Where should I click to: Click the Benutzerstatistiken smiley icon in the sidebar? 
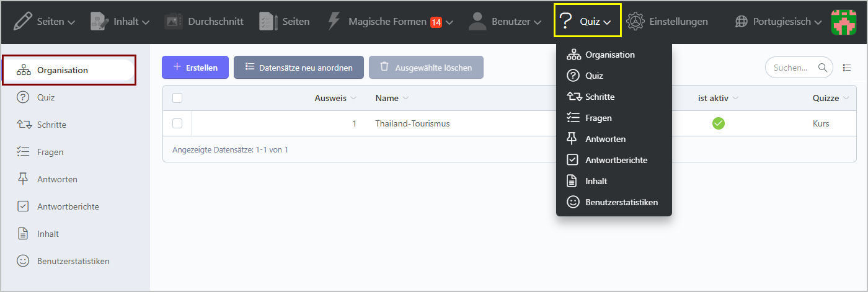pos(24,261)
